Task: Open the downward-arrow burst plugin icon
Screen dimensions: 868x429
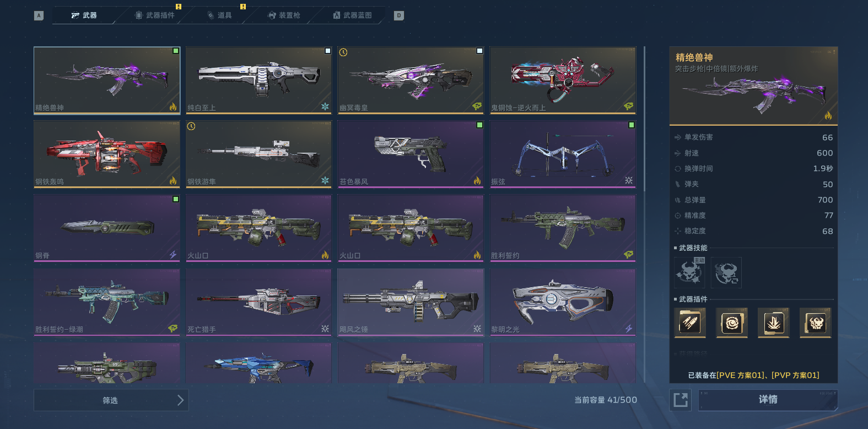Action: (773, 323)
